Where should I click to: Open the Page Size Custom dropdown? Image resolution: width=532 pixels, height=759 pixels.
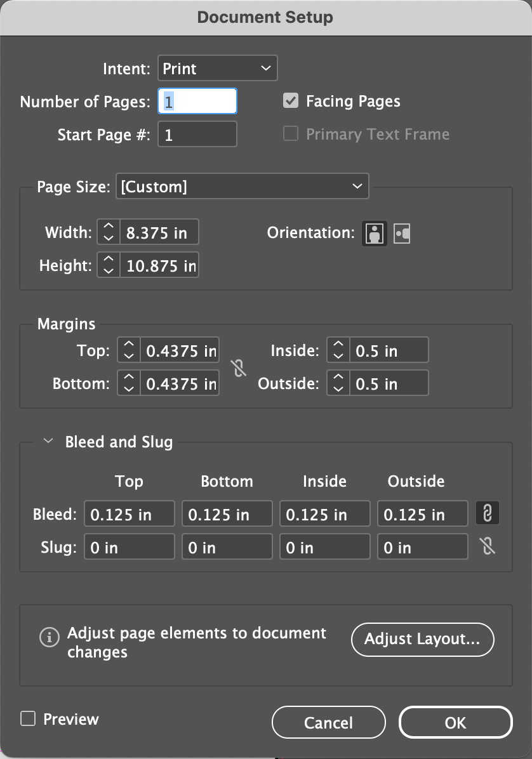pyautogui.click(x=242, y=187)
